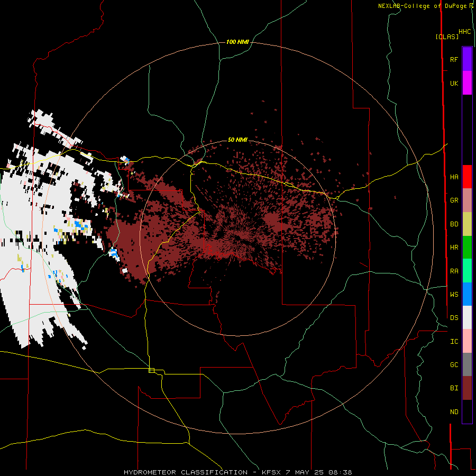Click the gray GC legend color swatch
This screenshot has height=476, width=476.
point(467,364)
